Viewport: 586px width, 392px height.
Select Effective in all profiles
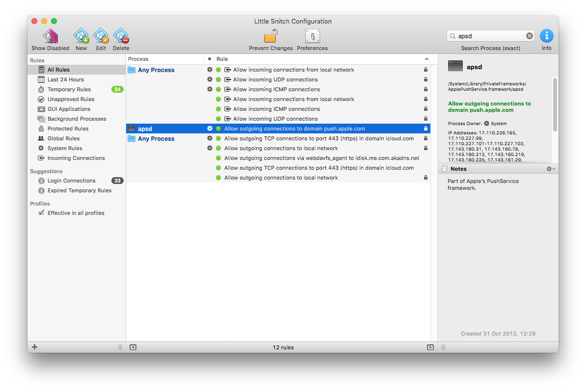point(77,213)
